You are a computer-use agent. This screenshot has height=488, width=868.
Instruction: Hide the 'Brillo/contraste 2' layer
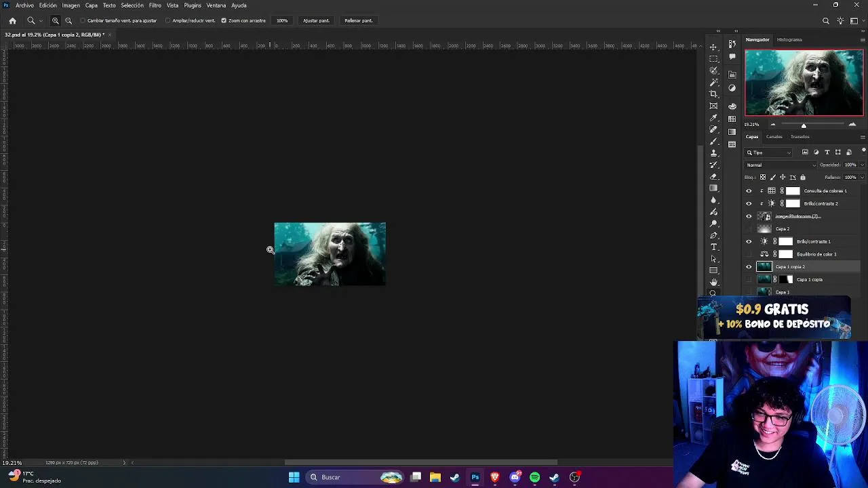click(x=749, y=204)
